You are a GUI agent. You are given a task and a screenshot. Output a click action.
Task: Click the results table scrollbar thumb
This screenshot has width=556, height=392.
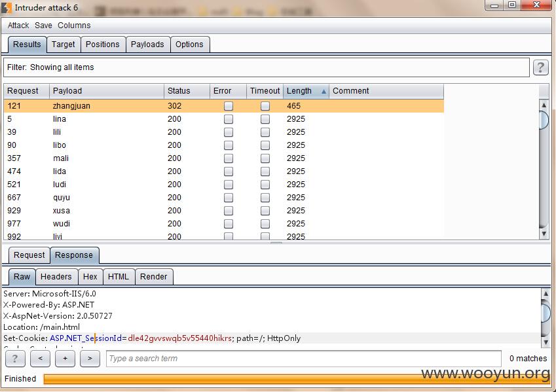coord(544,120)
